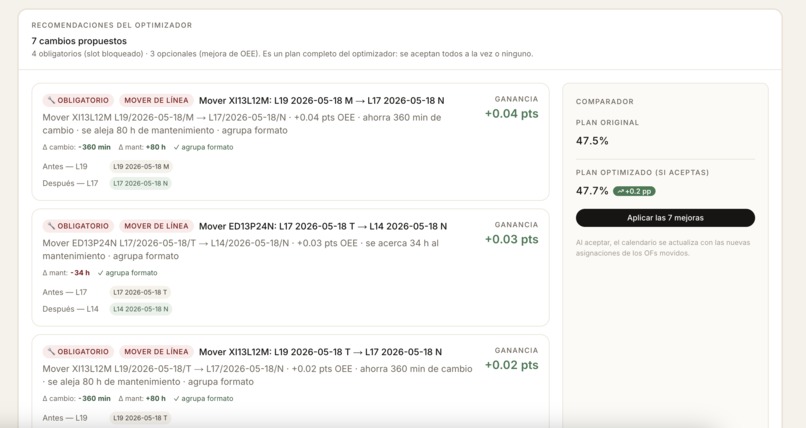Click the wrench icon in first OBLIGATORIO badge
The width and height of the screenshot is (806, 428).
(51, 100)
